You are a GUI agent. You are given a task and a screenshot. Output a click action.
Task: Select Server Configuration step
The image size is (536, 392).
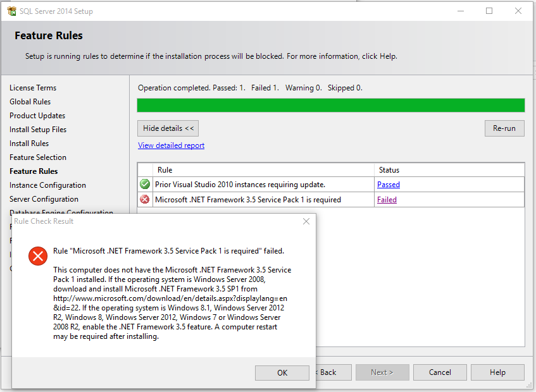(x=44, y=199)
